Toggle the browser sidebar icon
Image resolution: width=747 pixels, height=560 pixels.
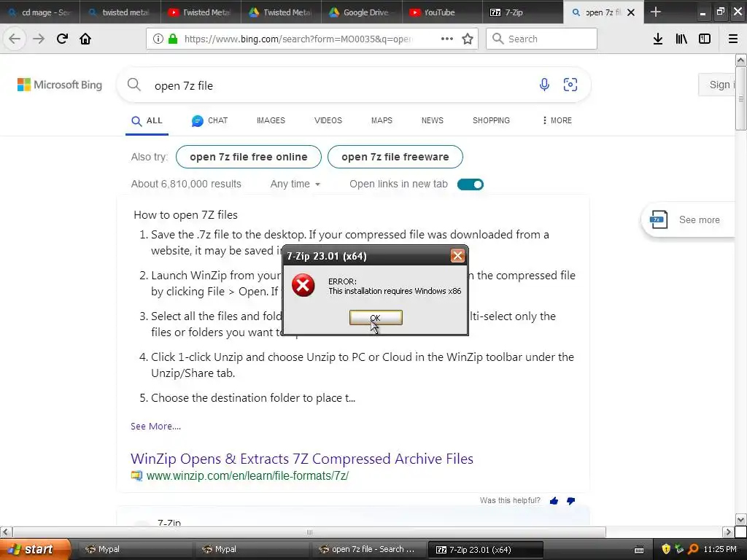point(705,39)
